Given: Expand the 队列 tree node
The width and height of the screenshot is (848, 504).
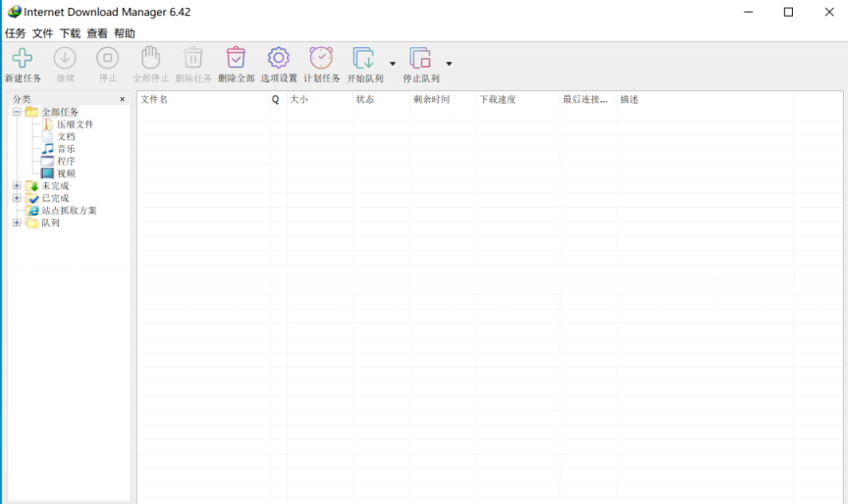Looking at the screenshot, I should 17,223.
